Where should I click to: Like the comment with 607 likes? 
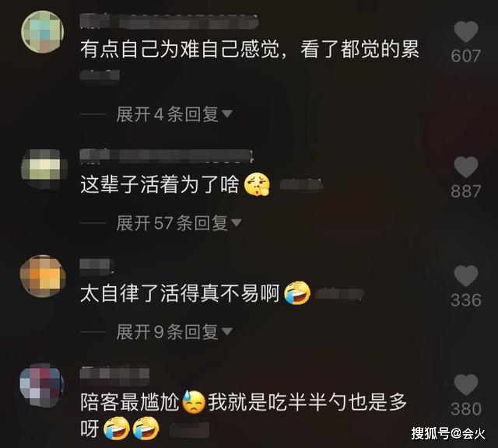click(x=465, y=31)
